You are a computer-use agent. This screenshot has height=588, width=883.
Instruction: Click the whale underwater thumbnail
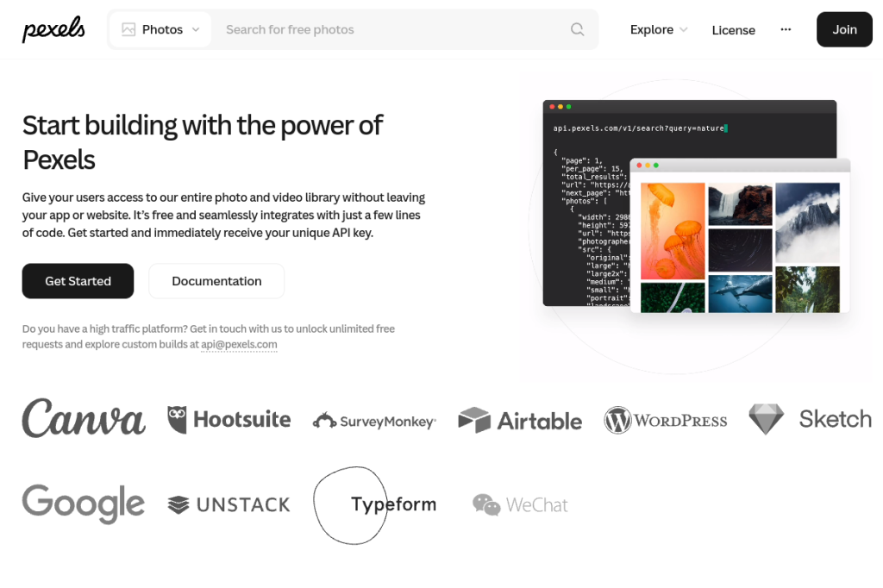(x=740, y=293)
